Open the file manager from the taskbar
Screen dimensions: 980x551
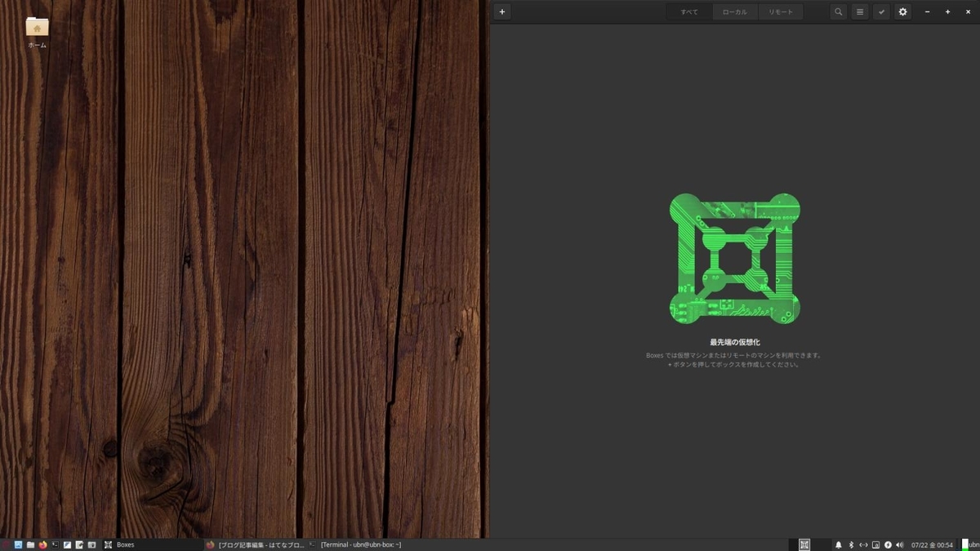(x=29, y=544)
